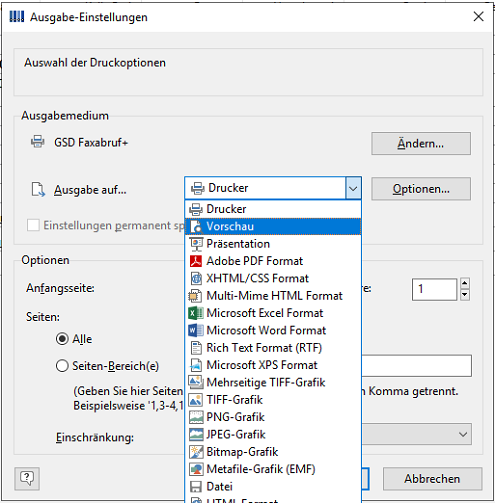The height and width of the screenshot is (504, 495).
Task: Choose the Datei floppy disk icon
Action: 196,487
